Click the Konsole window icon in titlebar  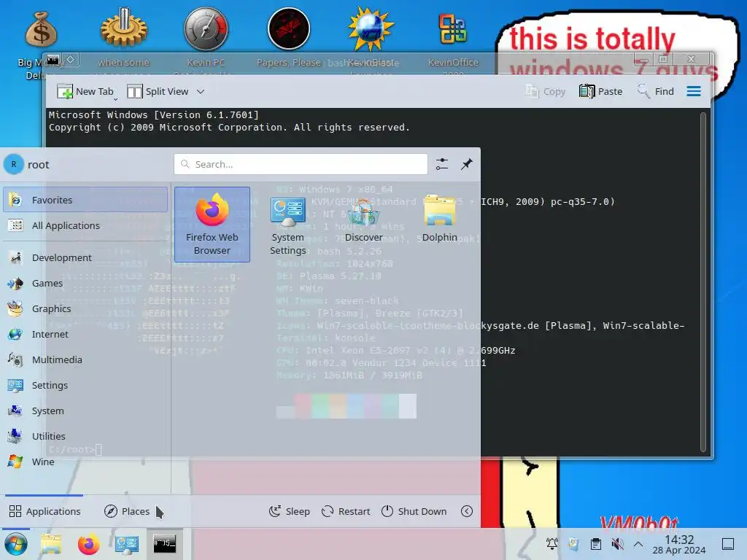click(53, 60)
